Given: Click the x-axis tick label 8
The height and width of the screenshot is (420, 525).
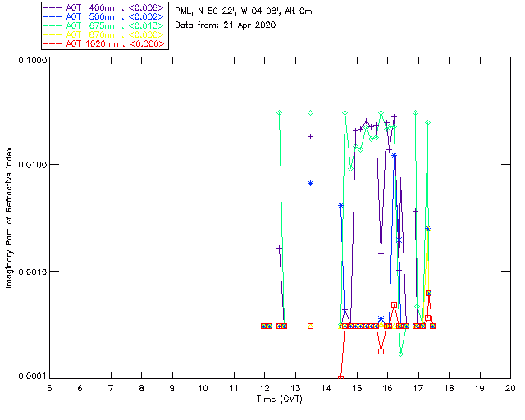Looking at the screenshot, I should (x=142, y=388).
